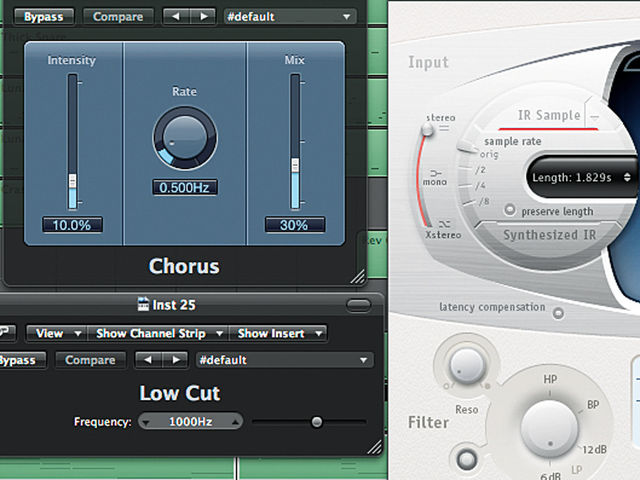
Task: Go to next preset in Low Cut plugin
Action: click(x=176, y=360)
